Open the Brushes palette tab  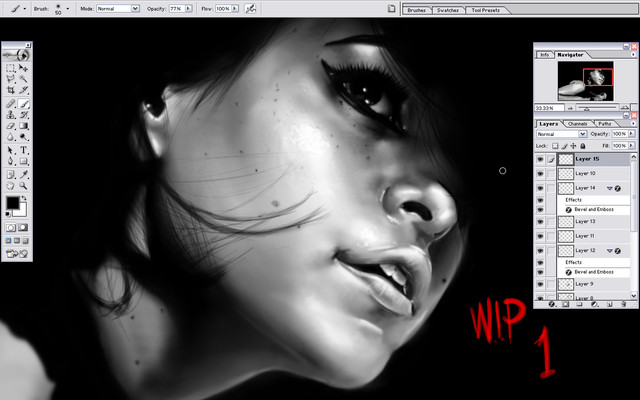click(x=417, y=10)
